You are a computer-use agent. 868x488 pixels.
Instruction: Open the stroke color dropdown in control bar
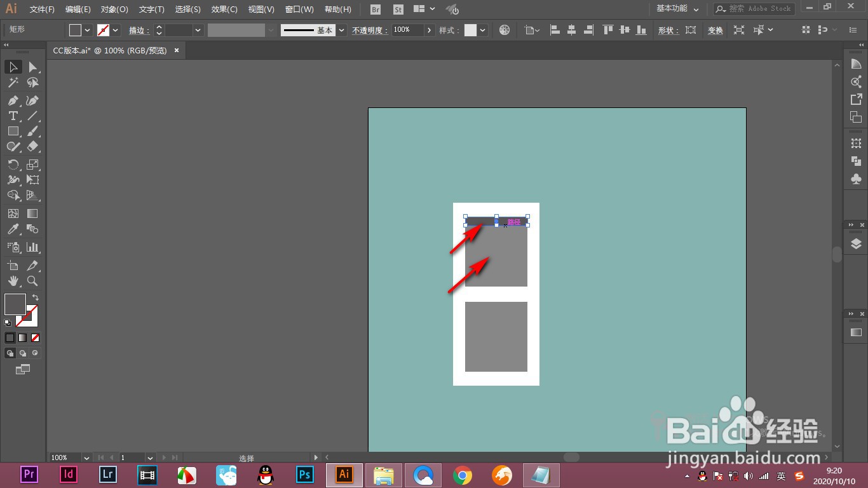pyautogui.click(x=116, y=30)
